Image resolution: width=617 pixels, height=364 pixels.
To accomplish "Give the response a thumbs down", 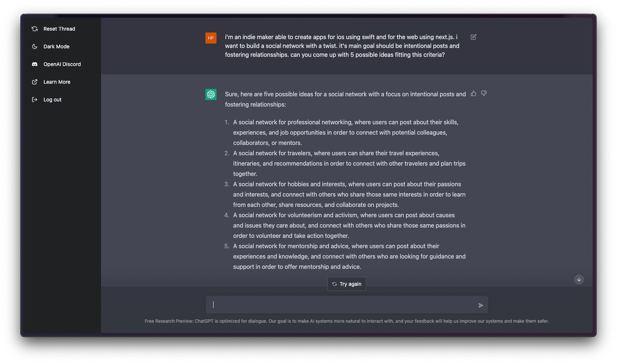I will tap(484, 94).
